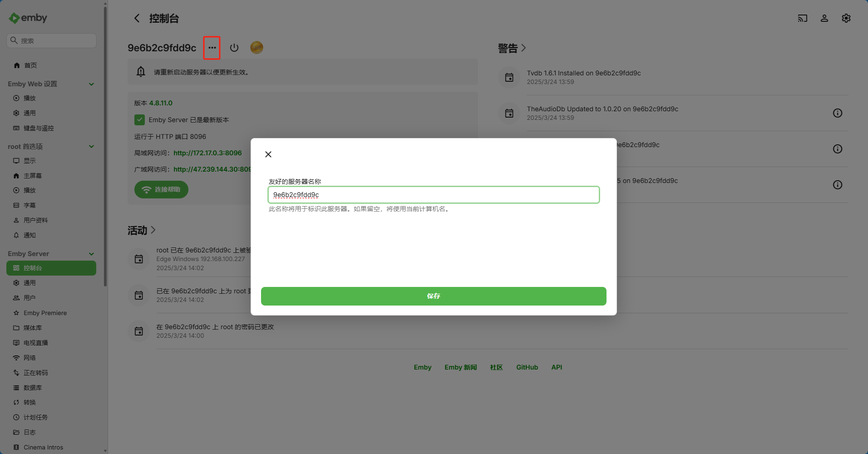This screenshot has width=868, height=454.
Task: Open Logs in sidebar
Action: click(x=51, y=432)
